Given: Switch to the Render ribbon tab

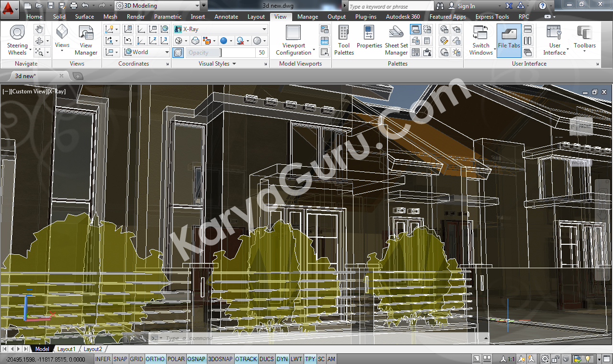Looking at the screenshot, I should pyautogui.click(x=136, y=17).
